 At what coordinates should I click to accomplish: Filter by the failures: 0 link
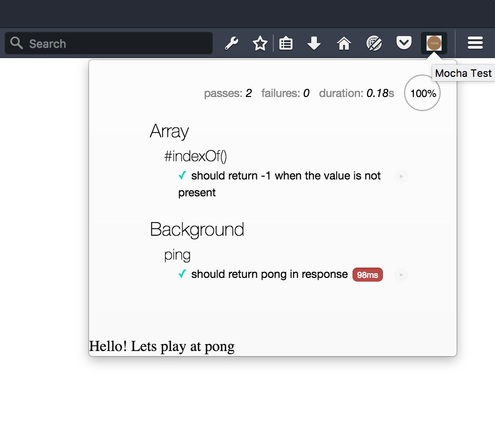tap(285, 93)
